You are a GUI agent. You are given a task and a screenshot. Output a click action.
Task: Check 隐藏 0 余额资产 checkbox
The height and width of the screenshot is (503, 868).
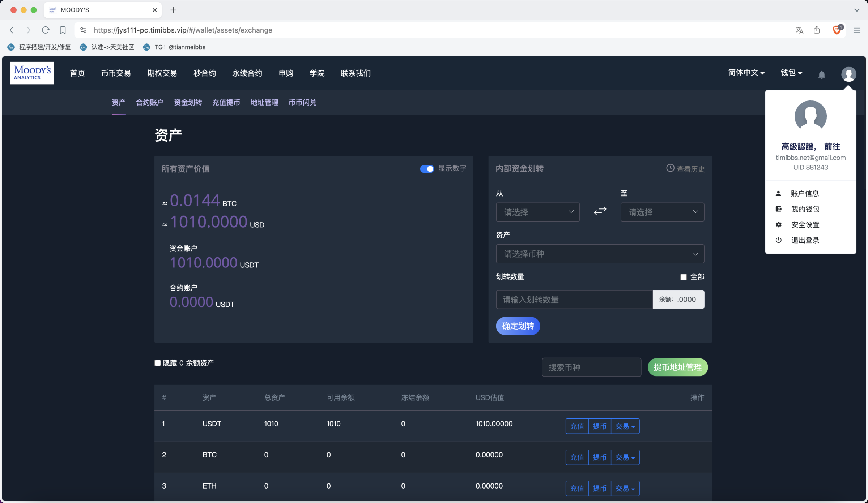[x=158, y=363]
